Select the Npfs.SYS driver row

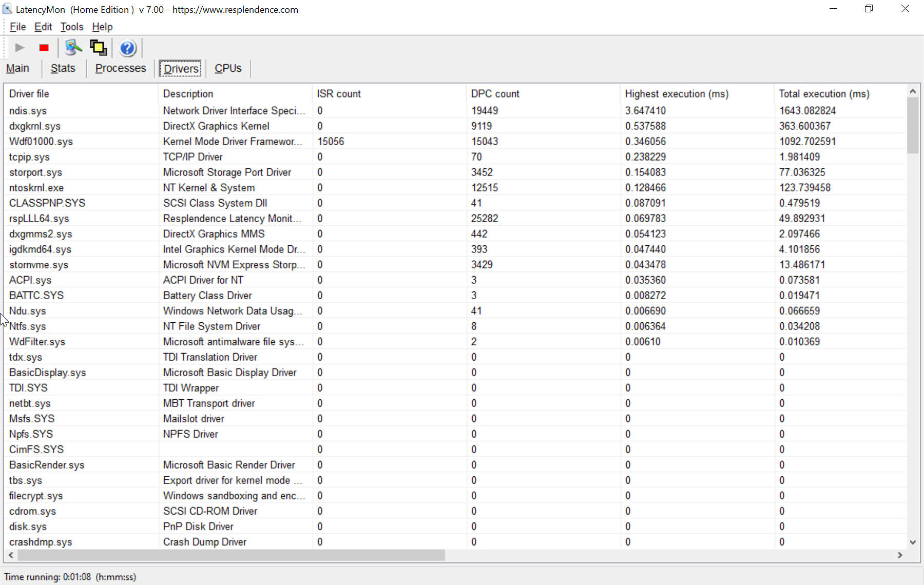[455, 434]
